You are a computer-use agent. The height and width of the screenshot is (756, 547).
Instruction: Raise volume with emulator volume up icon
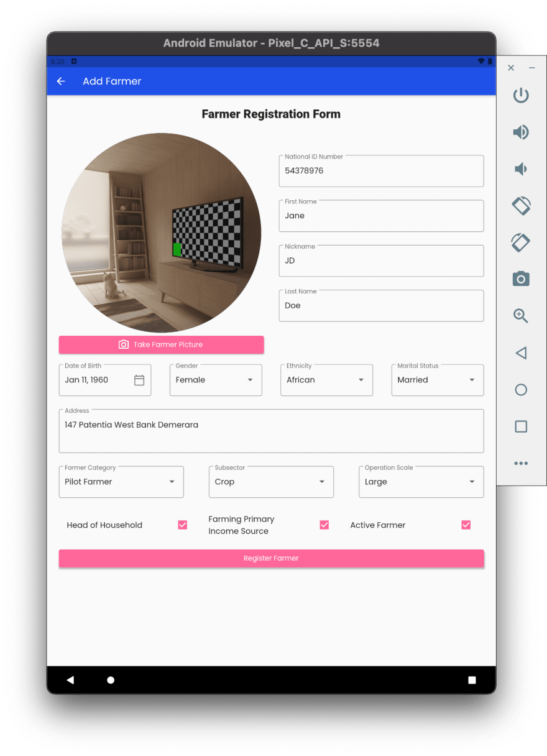click(521, 132)
